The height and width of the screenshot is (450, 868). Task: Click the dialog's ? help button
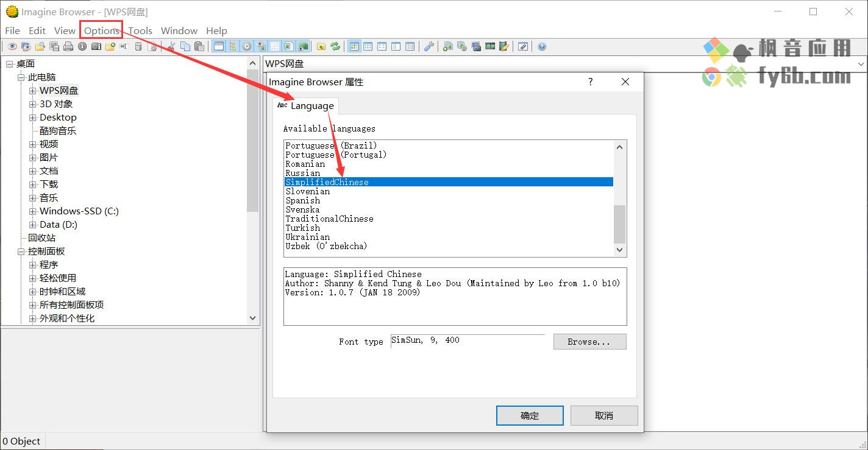coord(590,82)
